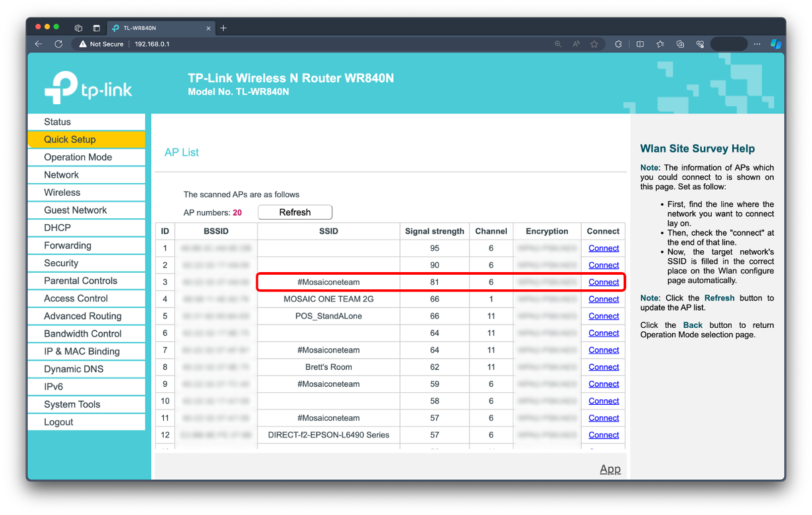This screenshot has height=515, width=812.
Task: Click the Copilot icon in toolbar
Action: coord(775,44)
